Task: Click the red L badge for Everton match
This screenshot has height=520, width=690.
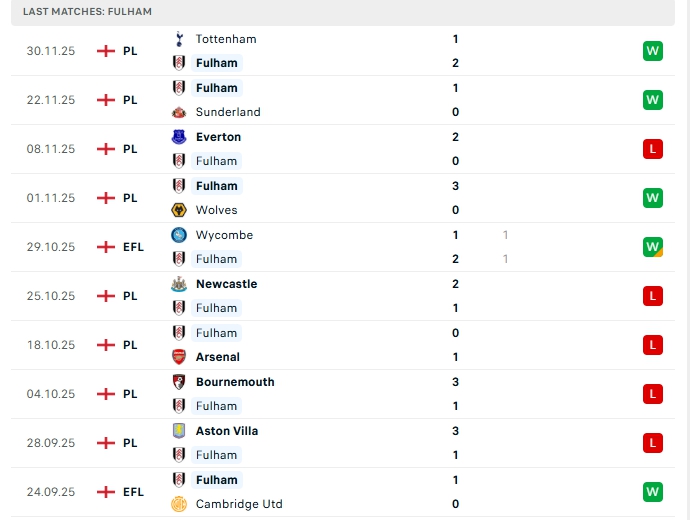Action: (x=653, y=149)
